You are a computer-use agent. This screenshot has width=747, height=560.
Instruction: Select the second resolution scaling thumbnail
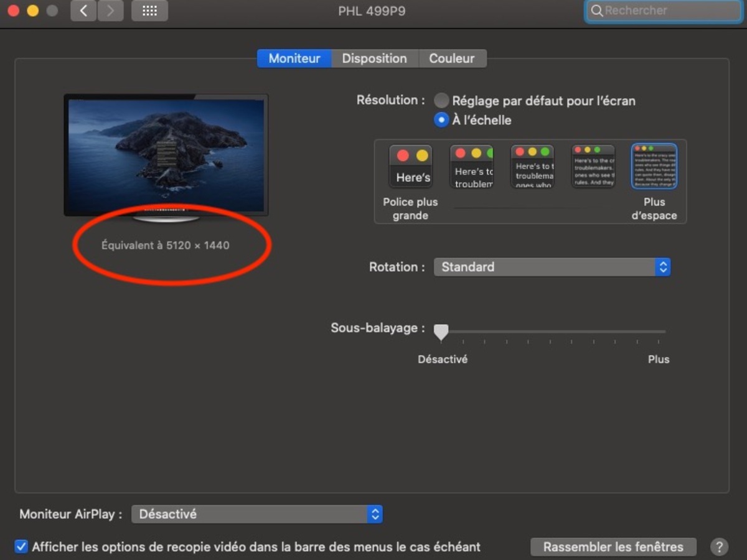(x=471, y=167)
